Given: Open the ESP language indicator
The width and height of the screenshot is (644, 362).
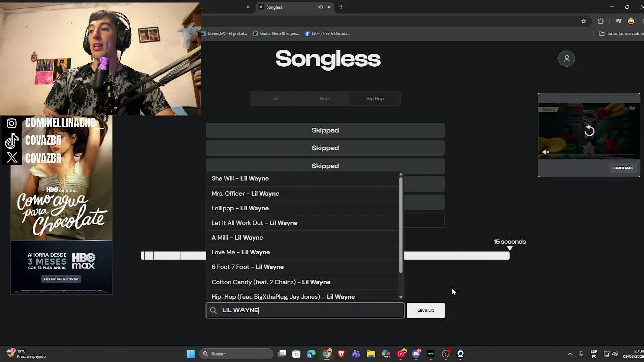Looking at the screenshot, I should point(594,354).
